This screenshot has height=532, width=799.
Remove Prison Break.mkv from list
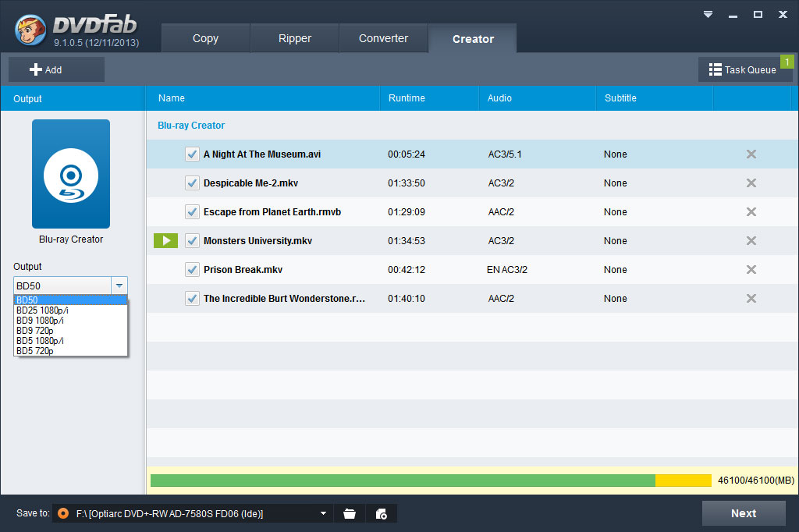point(751,270)
